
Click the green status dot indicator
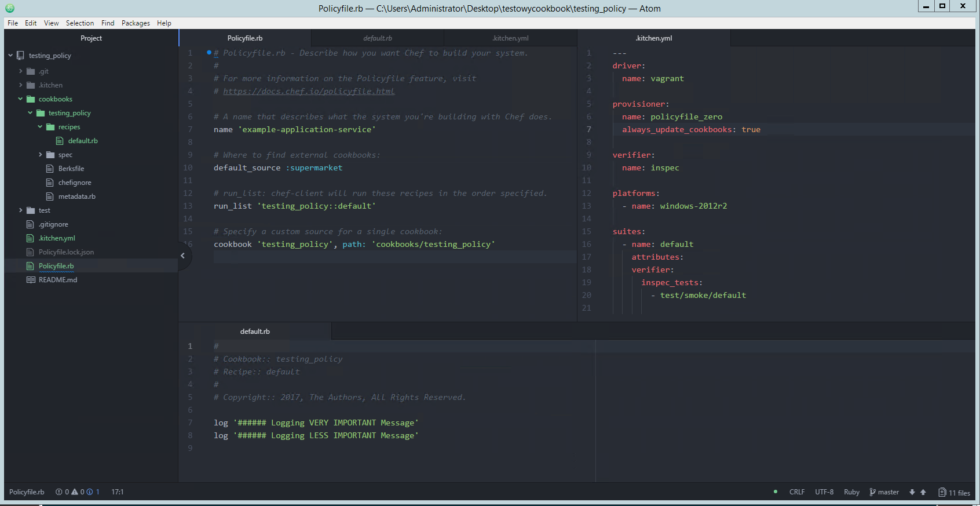tap(776, 492)
